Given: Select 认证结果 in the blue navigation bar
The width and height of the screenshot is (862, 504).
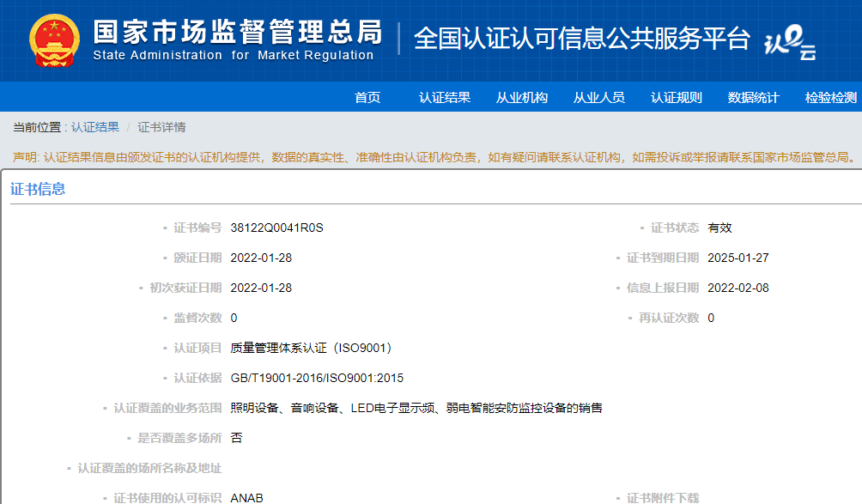Looking at the screenshot, I should [445, 97].
